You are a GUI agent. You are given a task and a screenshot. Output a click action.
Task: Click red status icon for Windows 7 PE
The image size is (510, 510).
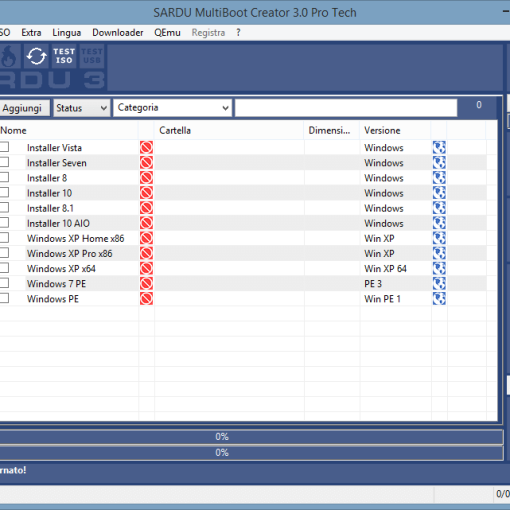coord(146,283)
